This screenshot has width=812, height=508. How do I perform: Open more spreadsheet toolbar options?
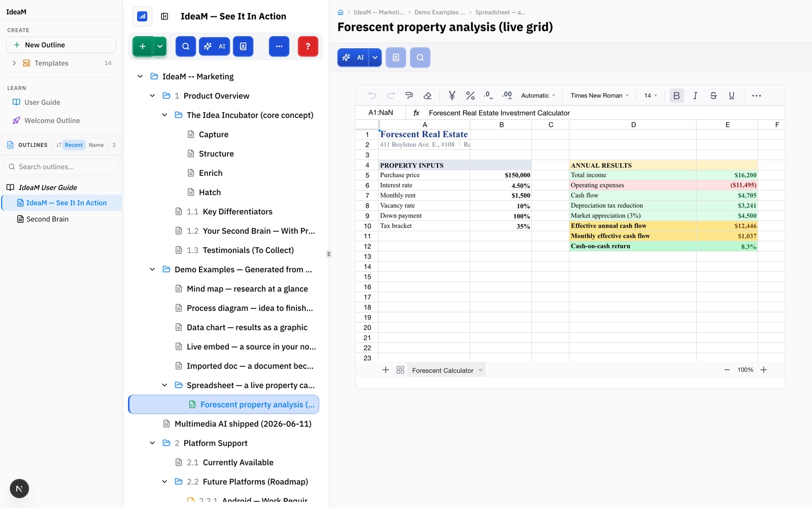point(756,96)
